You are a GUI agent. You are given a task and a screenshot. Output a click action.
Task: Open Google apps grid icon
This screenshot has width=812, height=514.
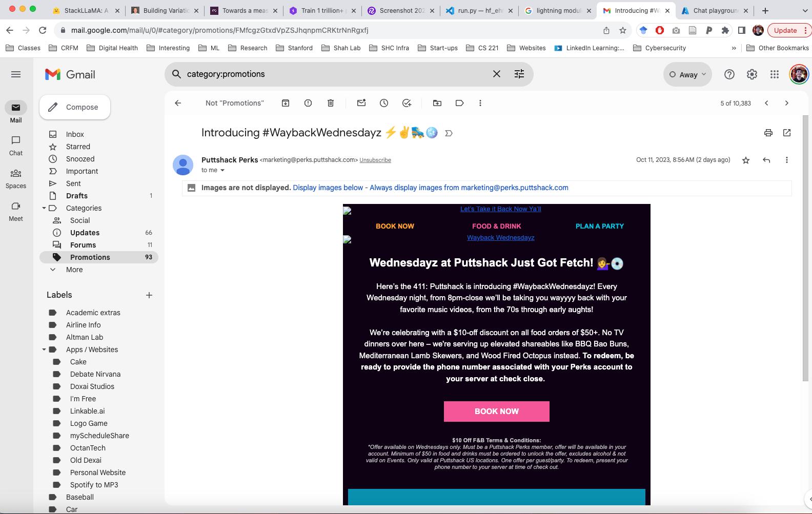coord(775,74)
